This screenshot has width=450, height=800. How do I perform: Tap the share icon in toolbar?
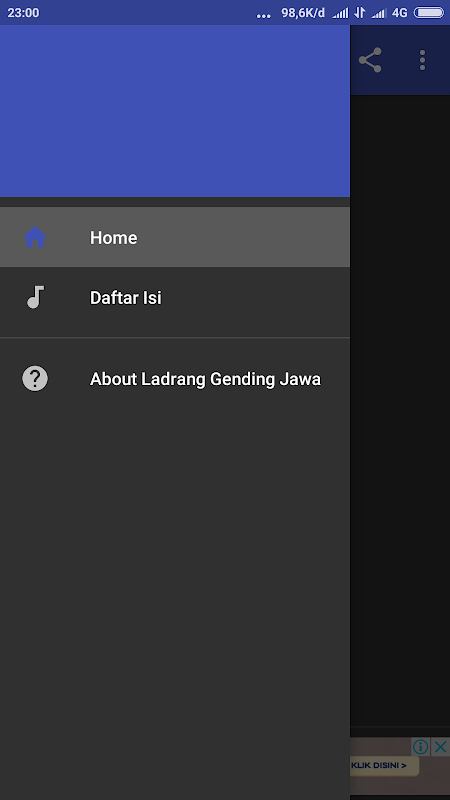370,60
